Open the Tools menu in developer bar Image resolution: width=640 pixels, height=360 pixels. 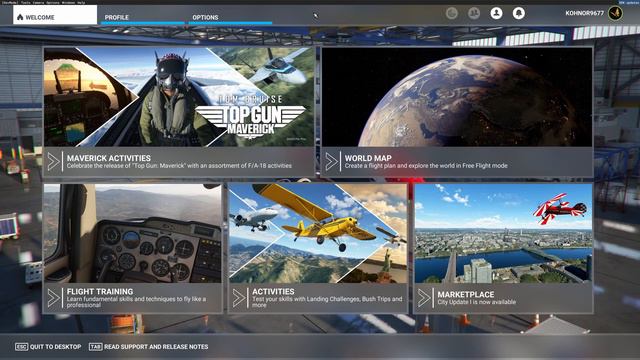[x=25, y=2]
